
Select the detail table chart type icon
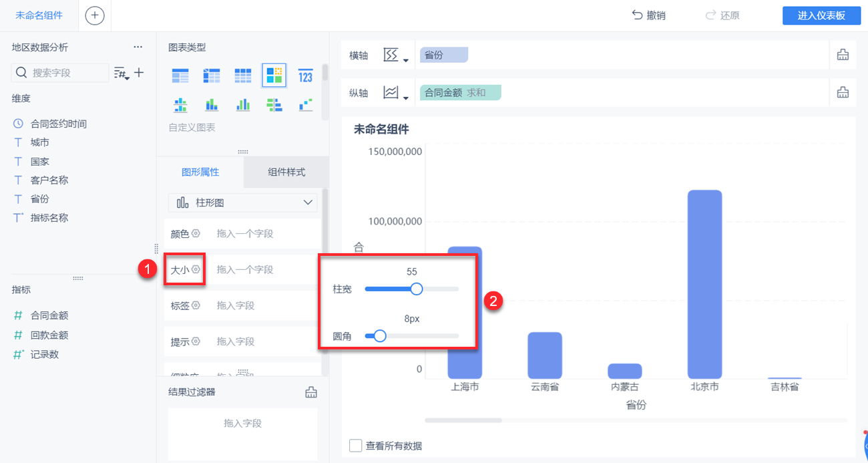[x=243, y=76]
